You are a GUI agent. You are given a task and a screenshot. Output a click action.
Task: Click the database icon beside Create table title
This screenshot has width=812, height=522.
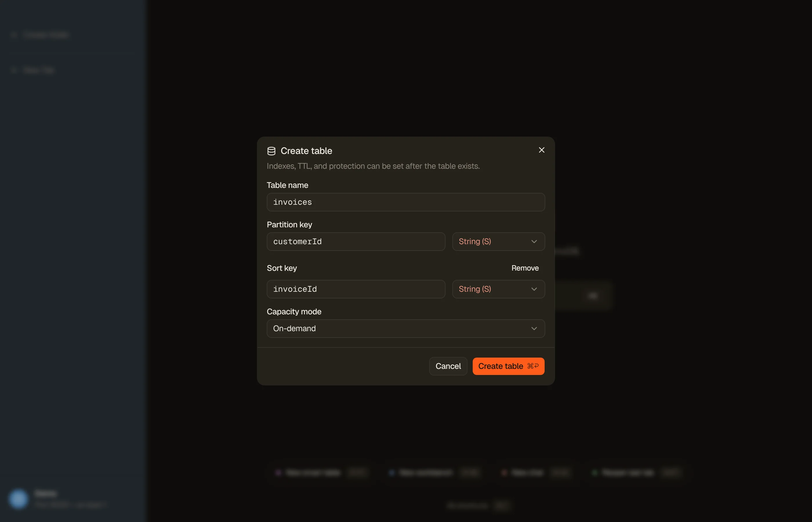pyautogui.click(x=271, y=151)
